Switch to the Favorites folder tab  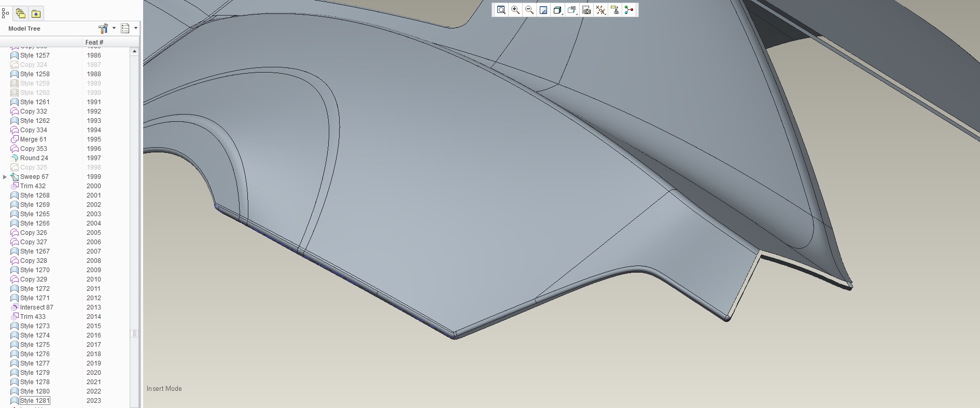[36, 13]
